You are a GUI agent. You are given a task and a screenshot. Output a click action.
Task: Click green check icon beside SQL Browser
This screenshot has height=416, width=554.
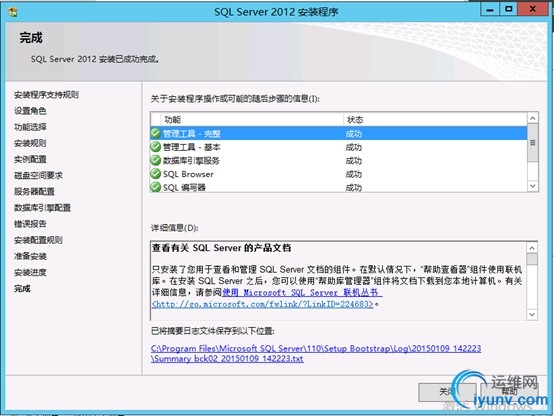[155, 174]
